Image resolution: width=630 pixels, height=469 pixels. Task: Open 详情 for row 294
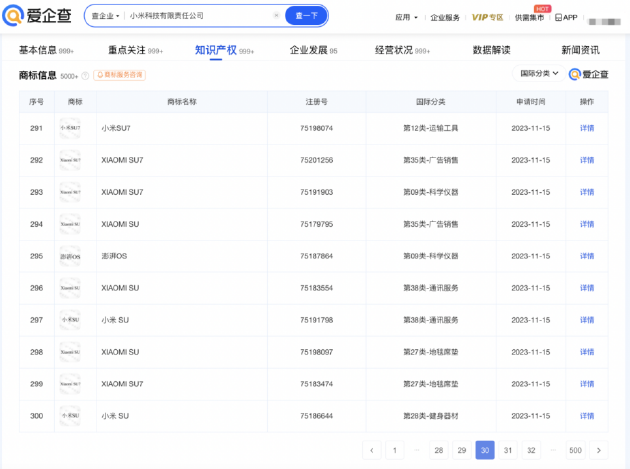pos(587,224)
